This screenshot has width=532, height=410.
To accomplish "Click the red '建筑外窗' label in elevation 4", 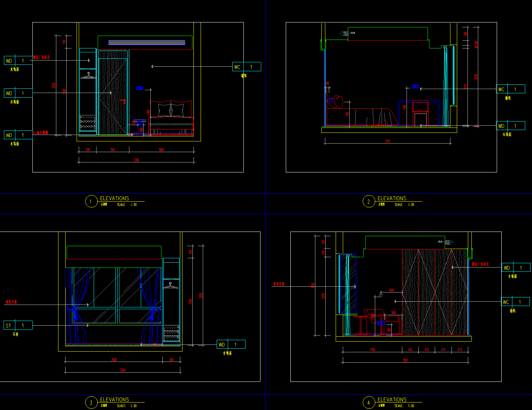I will coord(279,284).
